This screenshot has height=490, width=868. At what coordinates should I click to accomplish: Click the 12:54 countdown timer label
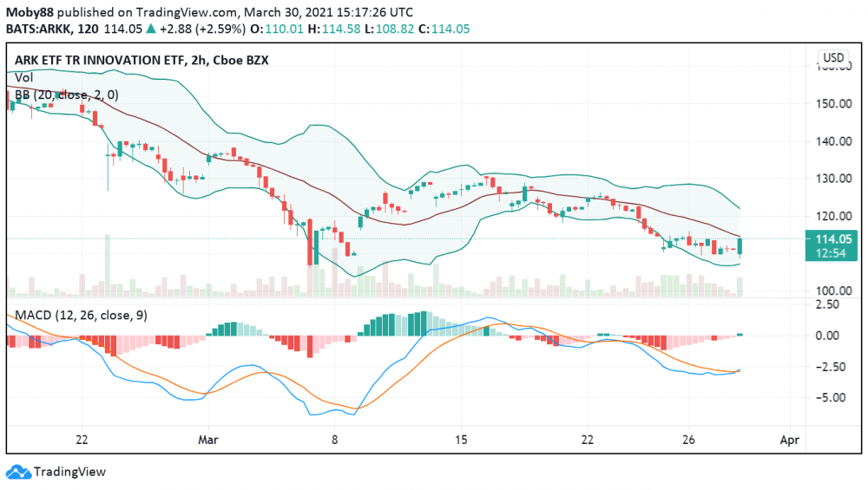[831, 253]
